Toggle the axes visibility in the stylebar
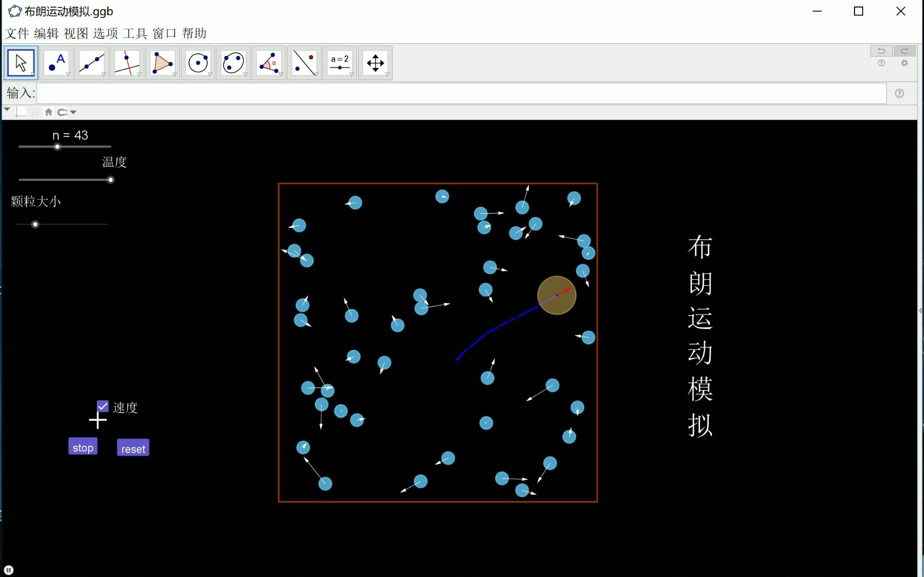 pyautogui.click(x=20, y=112)
